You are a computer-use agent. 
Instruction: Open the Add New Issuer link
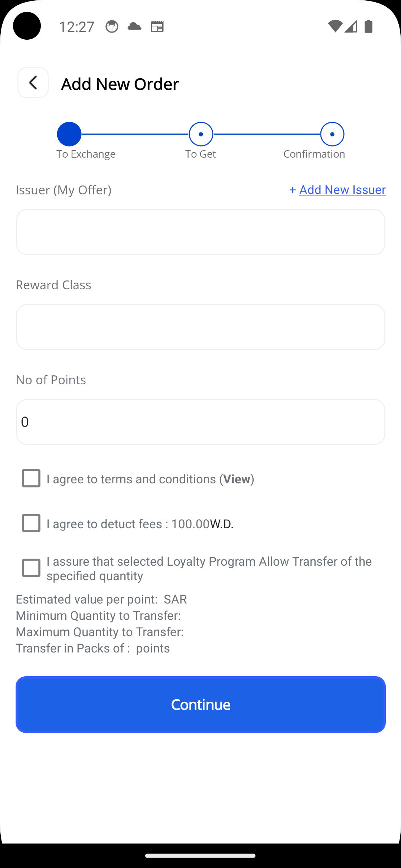[342, 190]
